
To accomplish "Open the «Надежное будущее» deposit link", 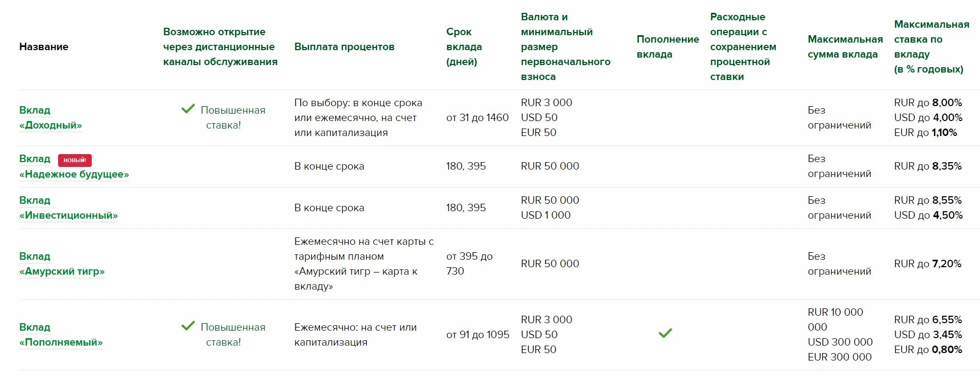I will pos(74,174).
